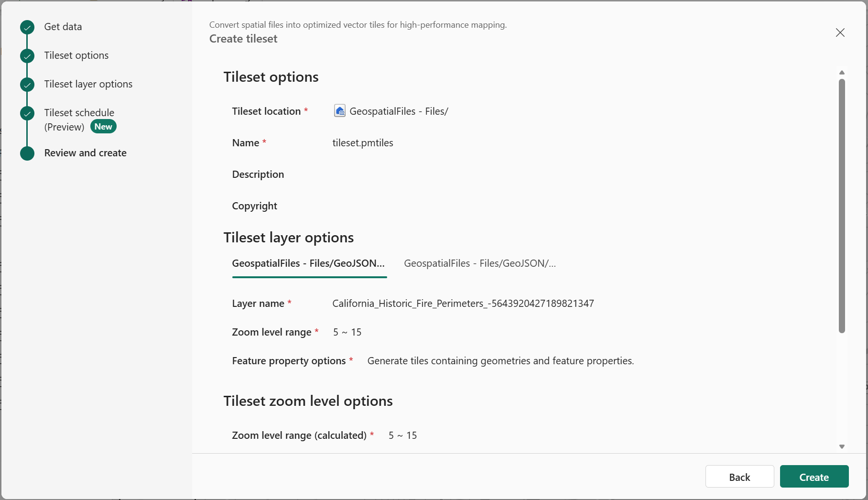Viewport: 868px width, 500px height.
Task: Select the first GeospatialFiles GeoJSON layer tab
Action: pyautogui.click(x=309, y=263)
